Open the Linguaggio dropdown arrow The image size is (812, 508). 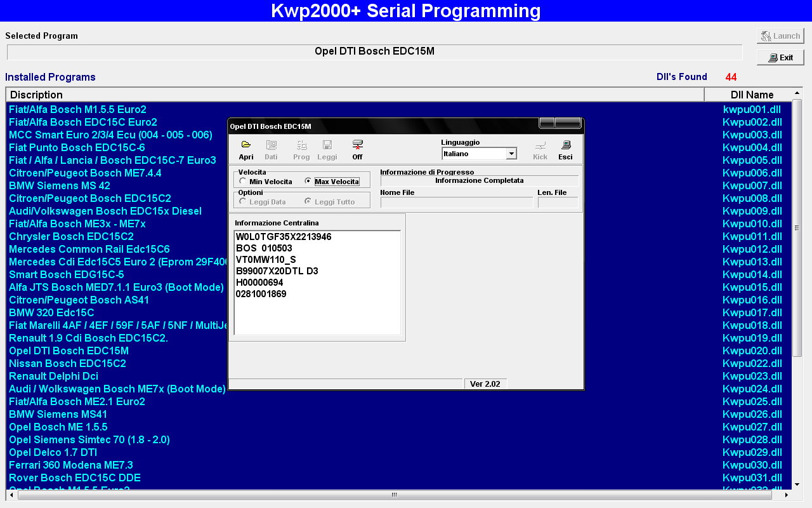pos(511,154)
